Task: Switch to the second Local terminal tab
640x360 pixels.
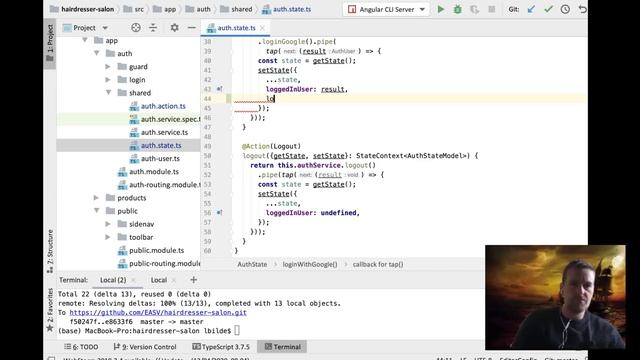Action: 159,280
